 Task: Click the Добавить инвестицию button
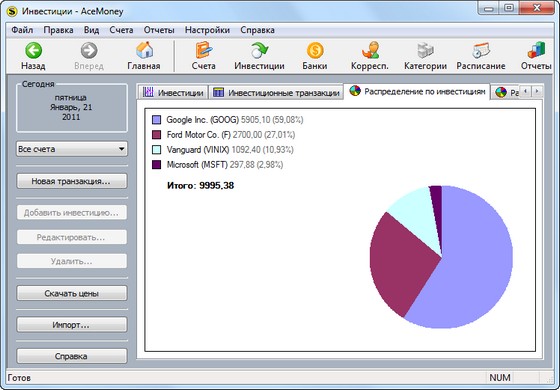[72, 213]
